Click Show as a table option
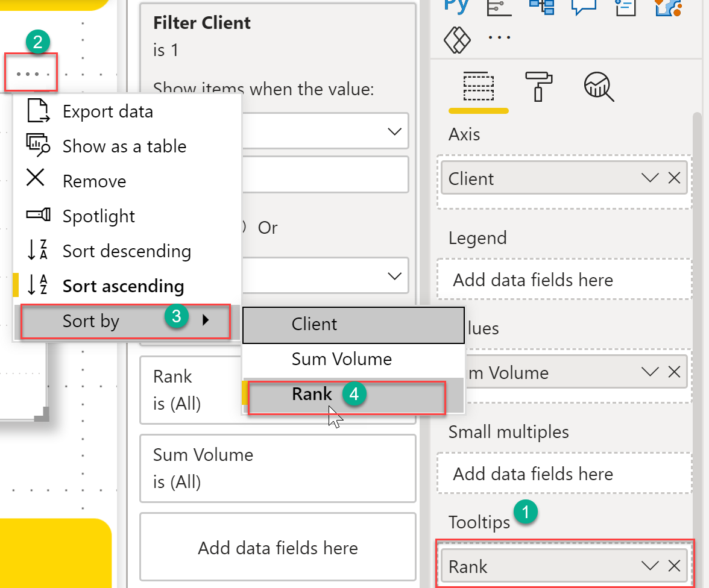 coord(124,146)
